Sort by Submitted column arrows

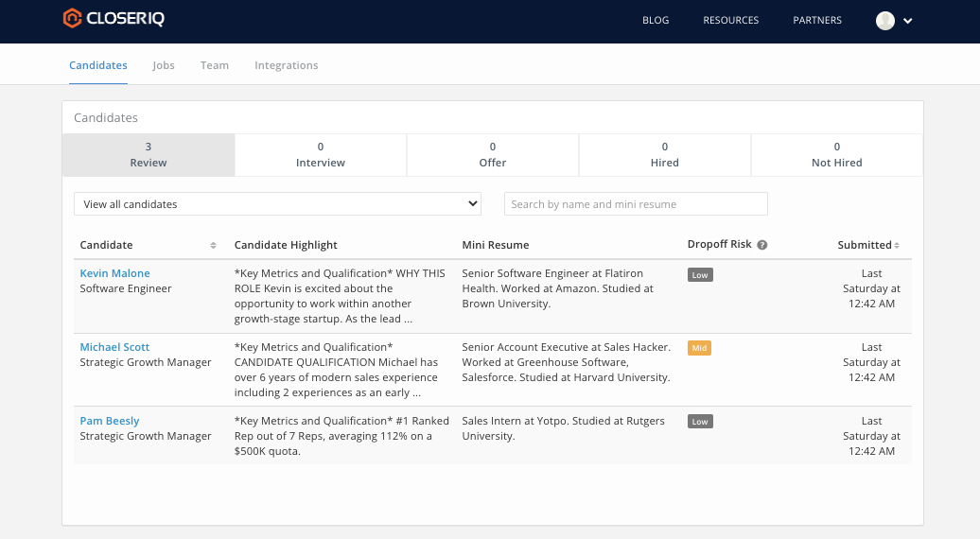(897, 246)
